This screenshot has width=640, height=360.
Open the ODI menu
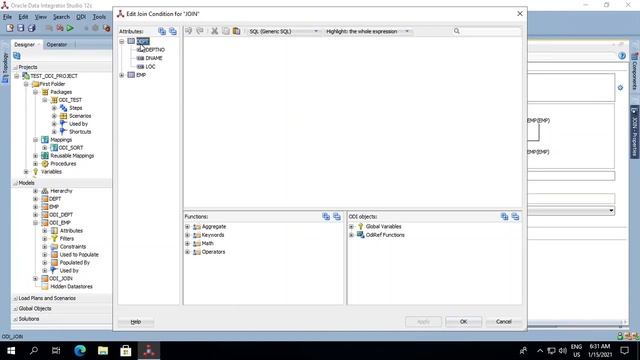click(x=81, y=17)
